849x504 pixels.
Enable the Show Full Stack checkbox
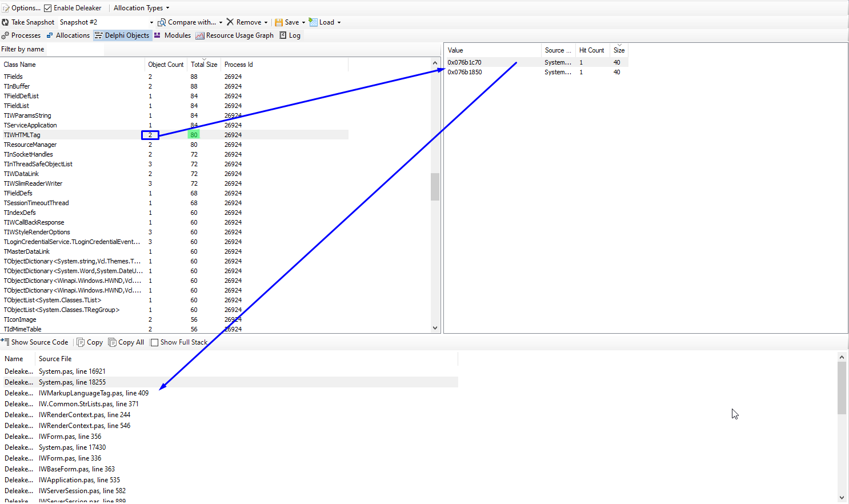(x=154, y=342)
